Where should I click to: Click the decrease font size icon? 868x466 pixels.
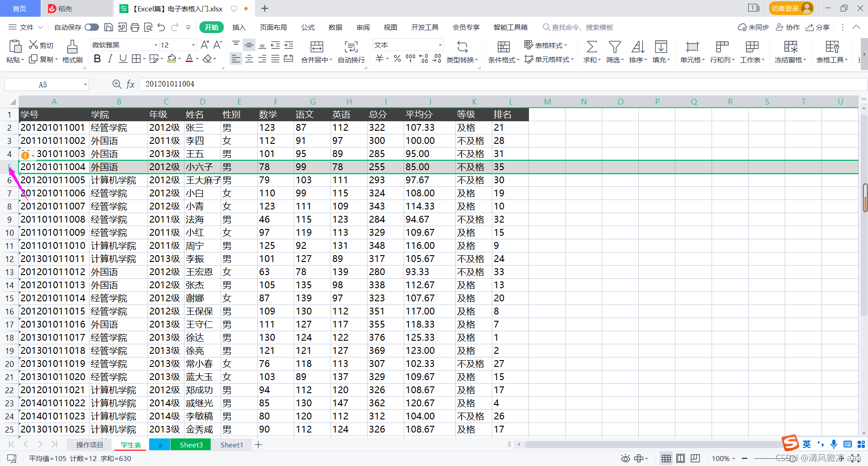pos(218,45)
